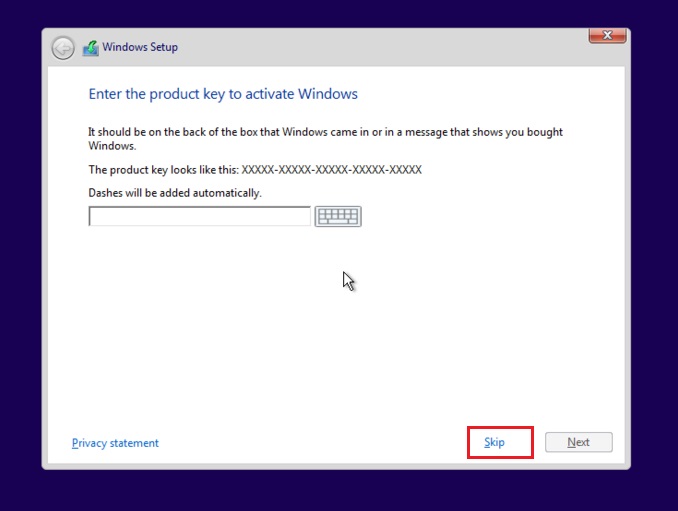Focus the product key input field
The height and width of the screenshot is (511, 678).
point(199,216)
